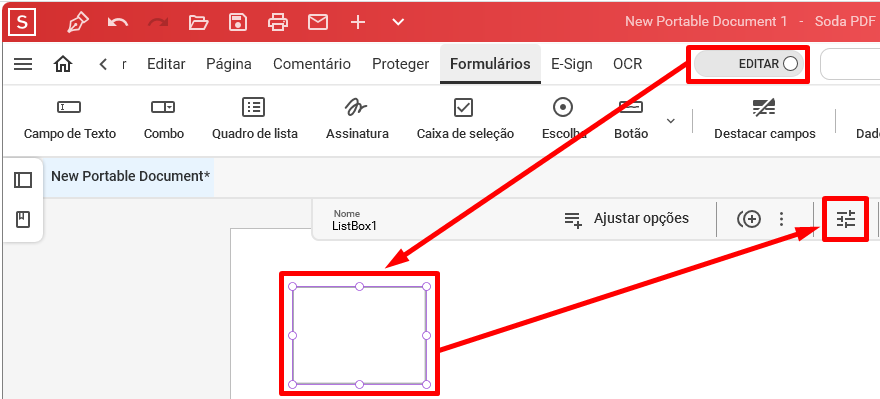Viewport: 880px width, 399px height.
Task: Click Ajustar opções button
Action: coord(627,219)
